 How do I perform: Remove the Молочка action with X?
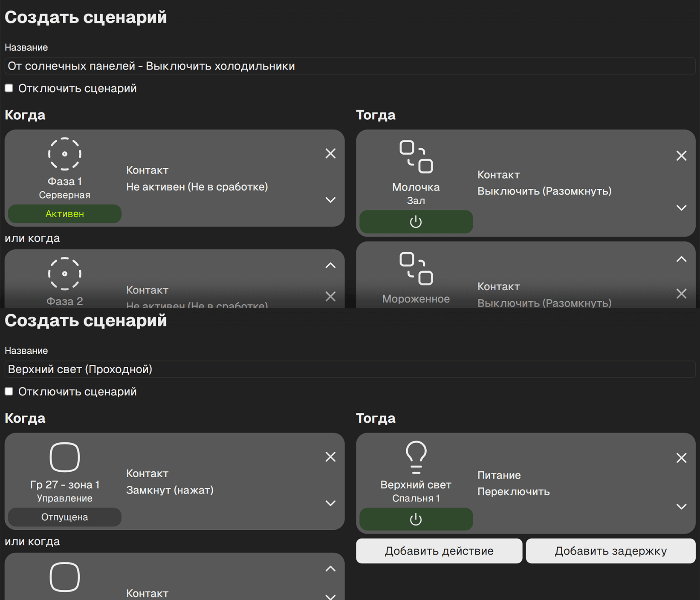click(681, 156)
